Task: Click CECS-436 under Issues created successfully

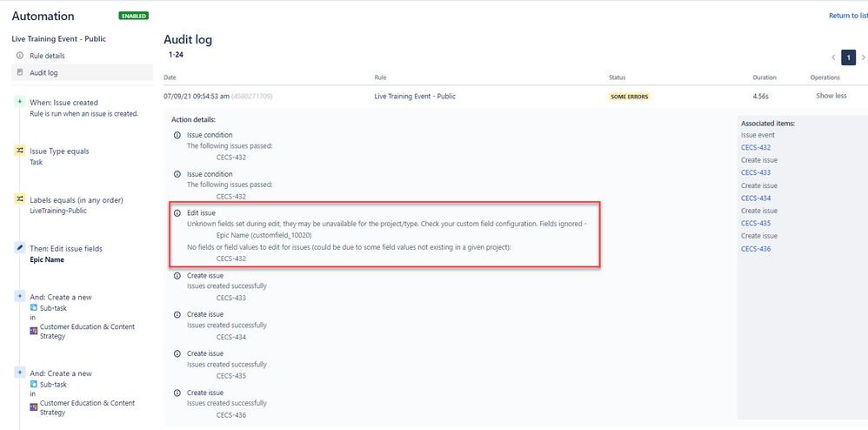Action: (230, 415)
